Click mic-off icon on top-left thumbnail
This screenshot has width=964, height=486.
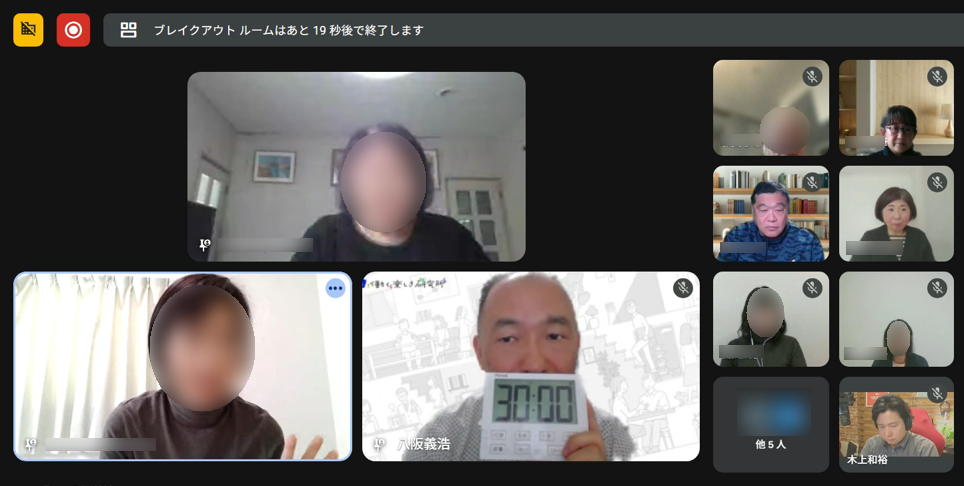(x=811, y=77)
